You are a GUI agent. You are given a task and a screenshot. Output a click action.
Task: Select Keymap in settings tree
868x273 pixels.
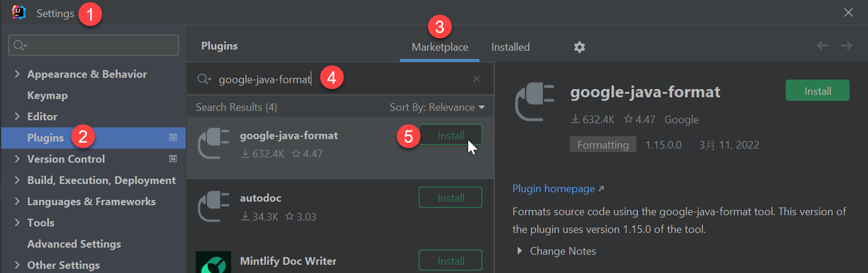point(47,95)
